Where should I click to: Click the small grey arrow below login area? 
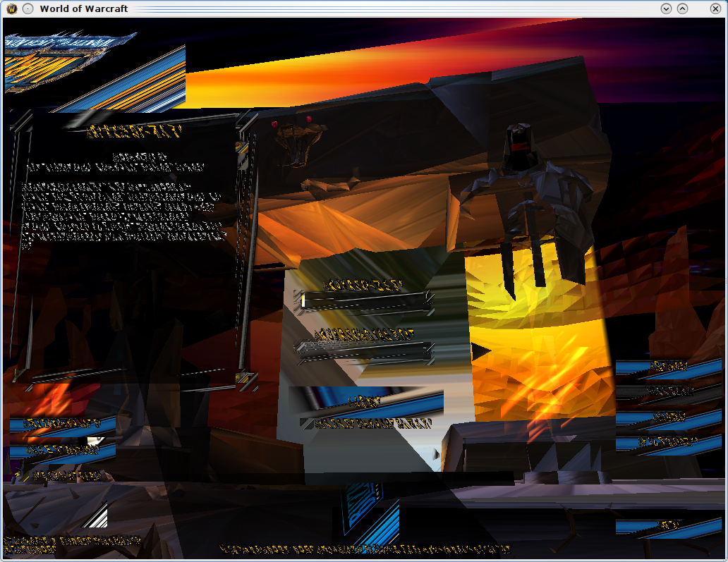tap(437, 455)
